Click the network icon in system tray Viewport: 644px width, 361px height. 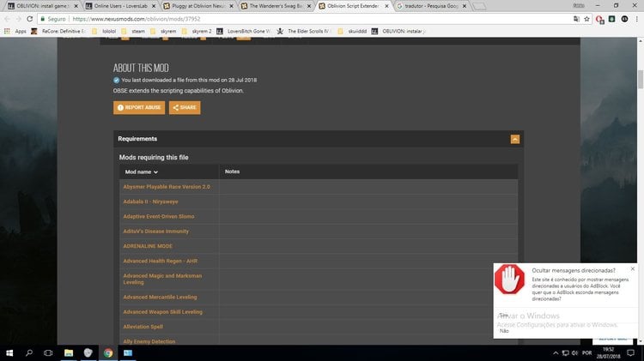click(x=566, y=352)
